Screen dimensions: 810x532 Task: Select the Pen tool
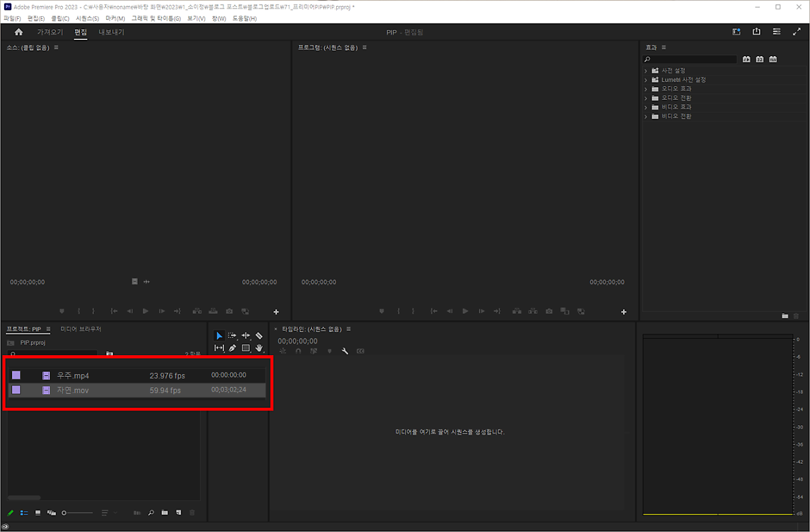pos(232,348)
